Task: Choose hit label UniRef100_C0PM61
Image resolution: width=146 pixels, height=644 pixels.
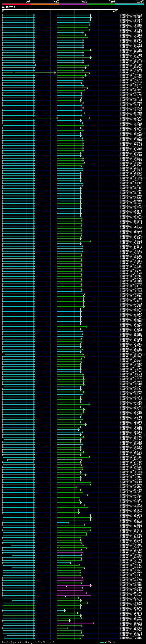Action: (131, 555)
